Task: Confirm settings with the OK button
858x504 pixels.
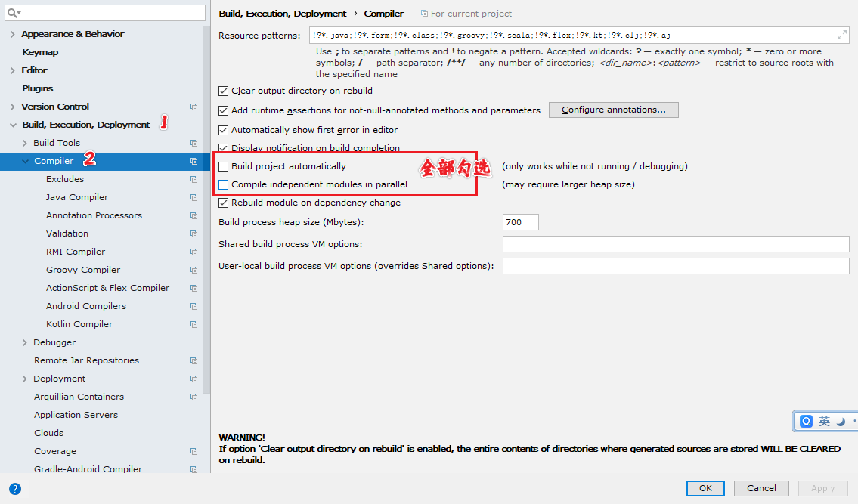Action: tap(705, 488)
